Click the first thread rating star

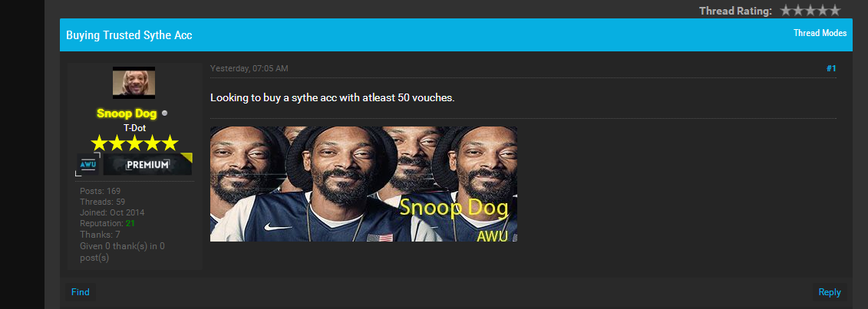coord(786,10)
